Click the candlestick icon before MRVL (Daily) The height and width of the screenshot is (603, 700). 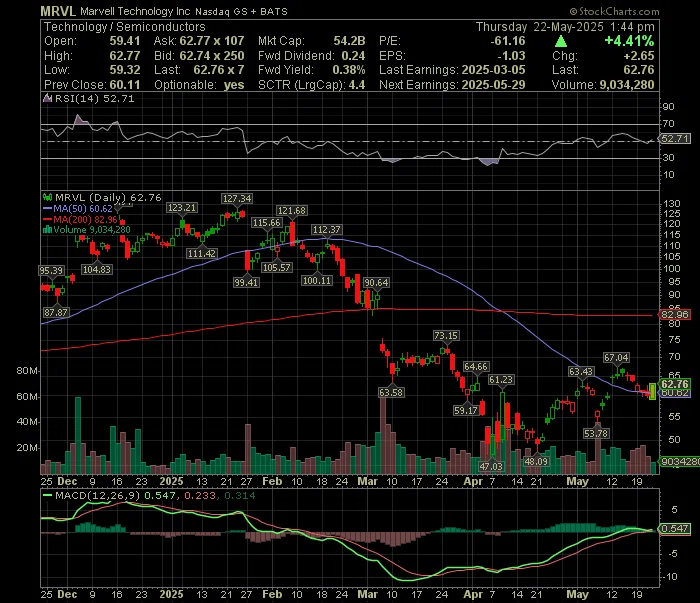click(x=47, y=197)
